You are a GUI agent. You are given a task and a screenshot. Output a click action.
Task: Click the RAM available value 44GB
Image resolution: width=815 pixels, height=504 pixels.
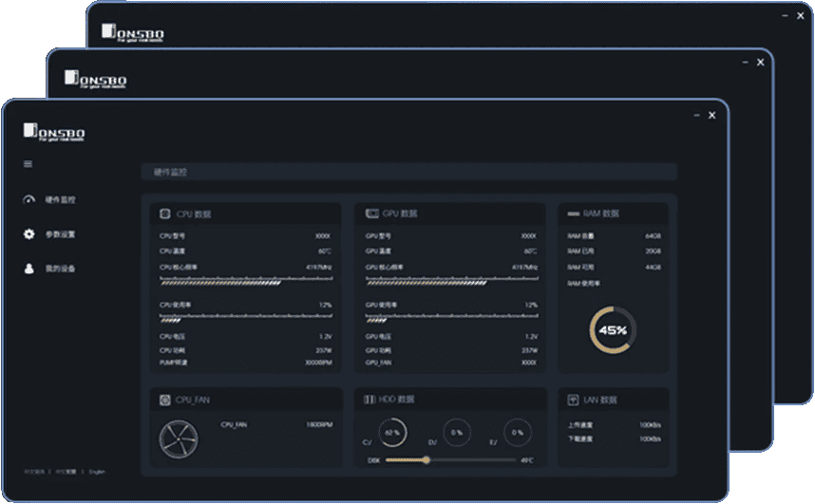point(653,267)
